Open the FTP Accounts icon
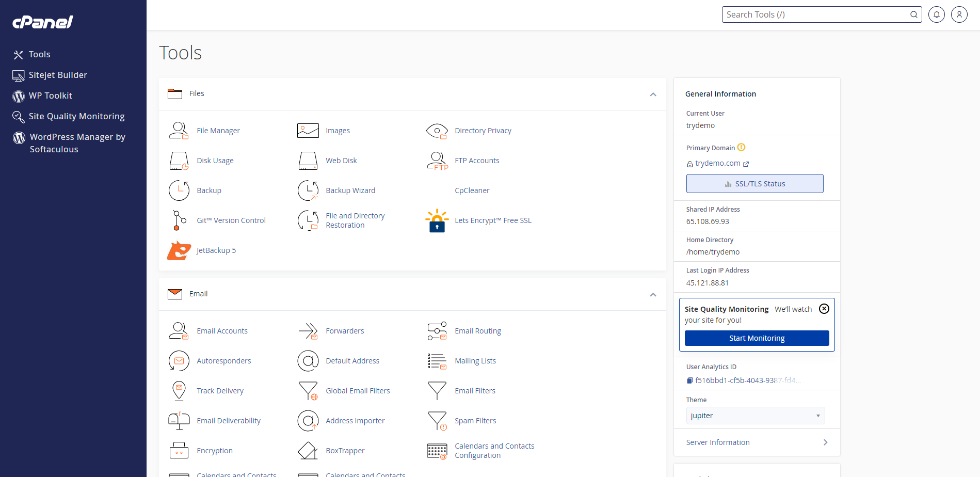The image size is (980, 477). pos(437,161)
